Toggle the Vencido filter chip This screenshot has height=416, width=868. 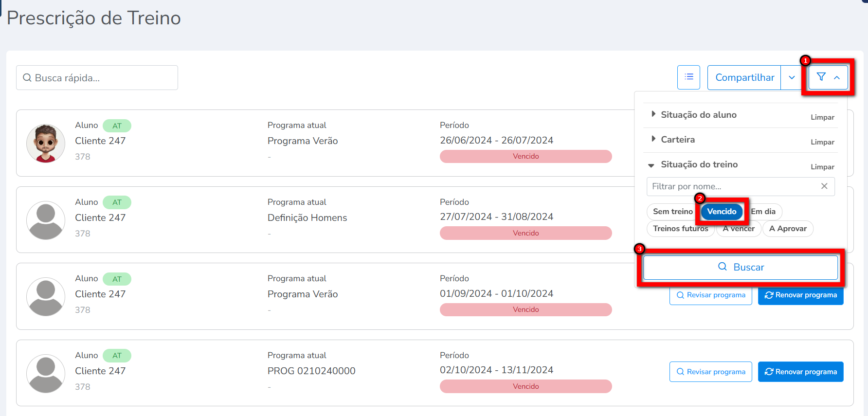click(x=722, y=212)
